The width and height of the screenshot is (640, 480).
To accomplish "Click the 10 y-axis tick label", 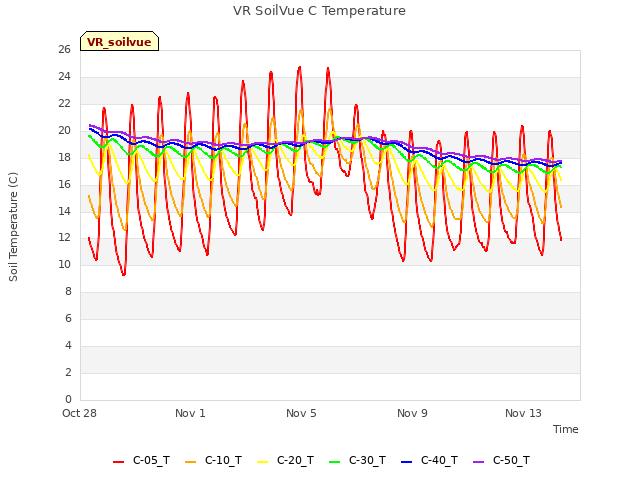I will tap(64, 265).
